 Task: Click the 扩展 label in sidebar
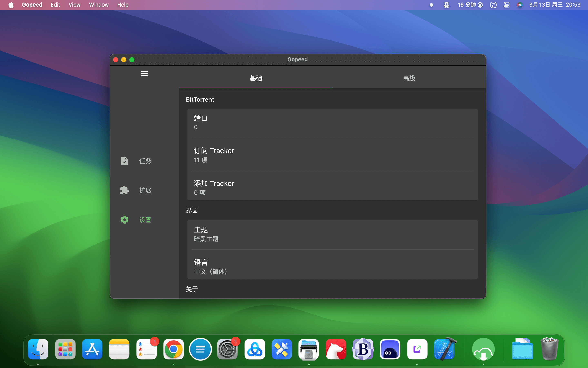pos(145,190)
